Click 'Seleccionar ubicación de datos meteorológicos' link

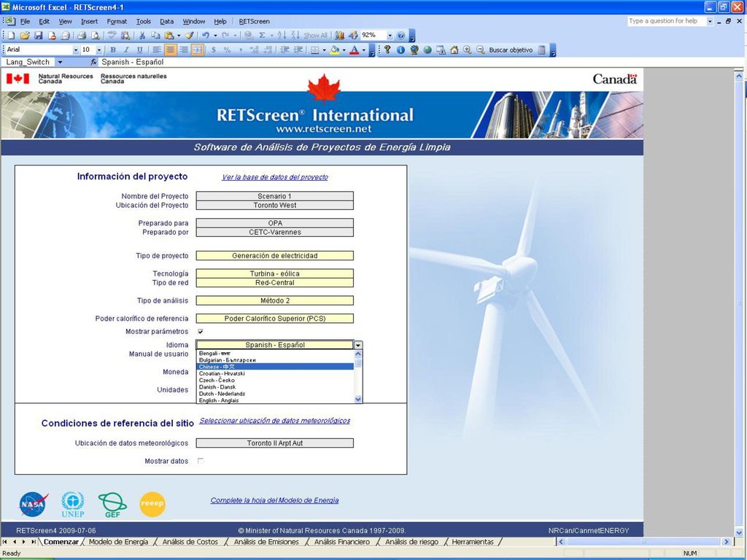[x=275, y=421]
